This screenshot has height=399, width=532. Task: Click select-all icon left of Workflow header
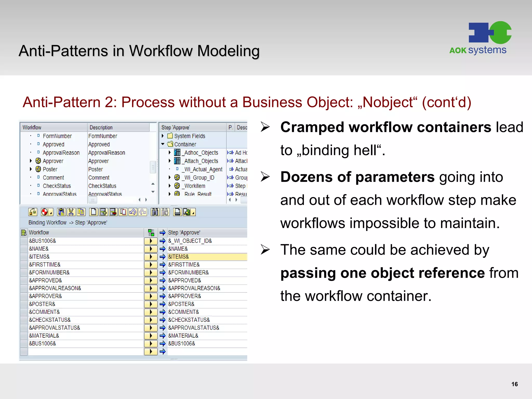point(24,232)
